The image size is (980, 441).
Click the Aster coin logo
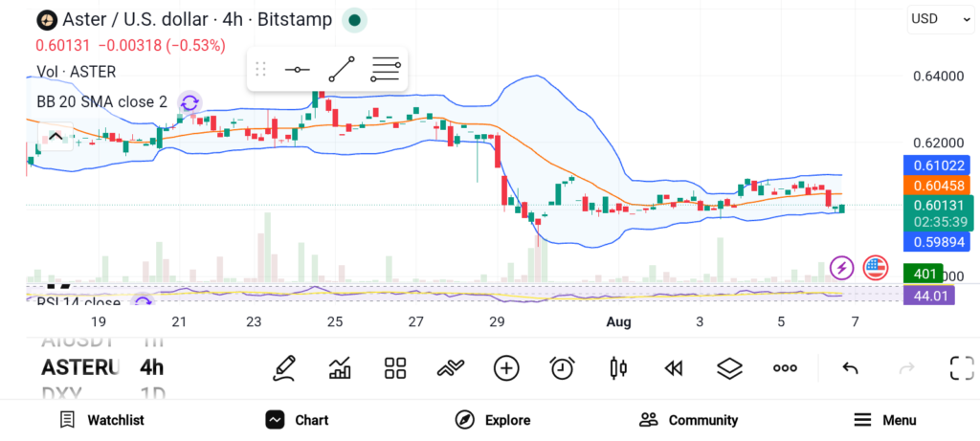click(46, 20)
